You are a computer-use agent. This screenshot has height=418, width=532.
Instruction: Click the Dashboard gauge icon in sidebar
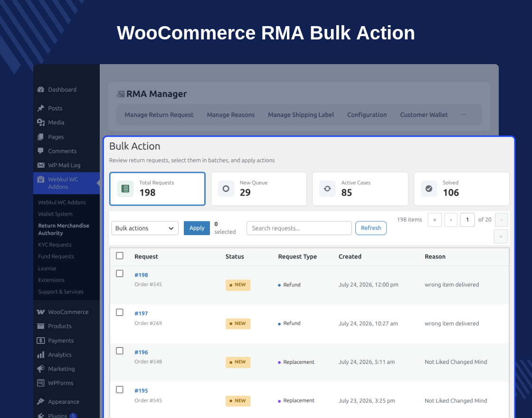[41, 90]
